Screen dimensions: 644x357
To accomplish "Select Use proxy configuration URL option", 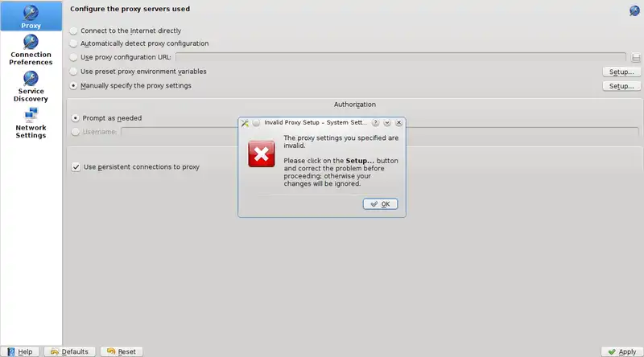I will (x=121, y=57).
